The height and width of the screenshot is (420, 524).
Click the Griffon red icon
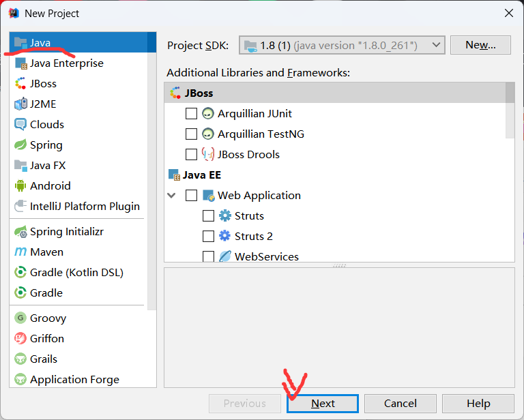[x=20, y=338]
